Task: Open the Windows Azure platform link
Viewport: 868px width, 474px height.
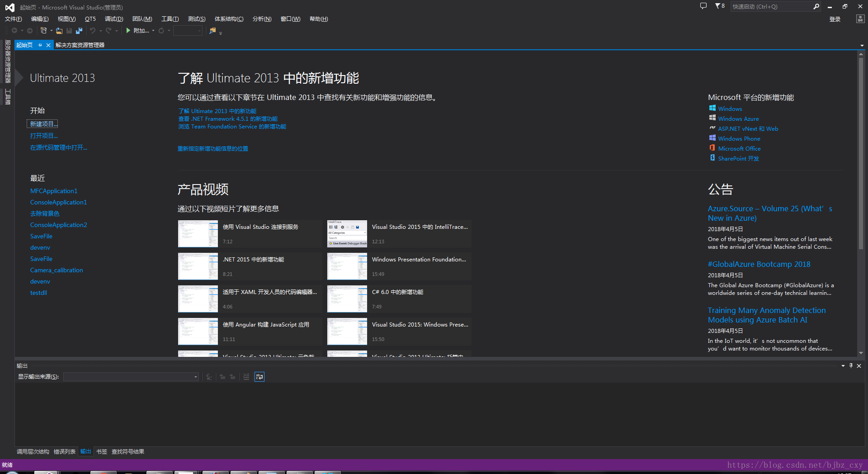Action: point(738,118)
